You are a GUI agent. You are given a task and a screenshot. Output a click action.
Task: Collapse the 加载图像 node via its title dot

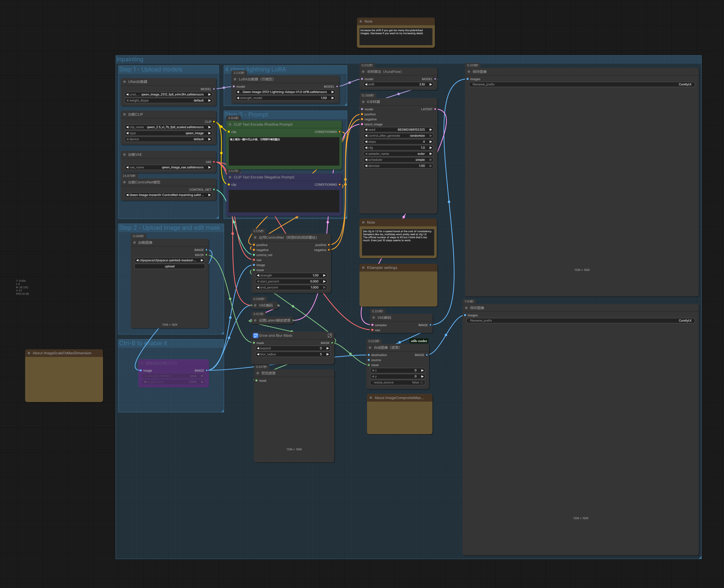point(134,242)
